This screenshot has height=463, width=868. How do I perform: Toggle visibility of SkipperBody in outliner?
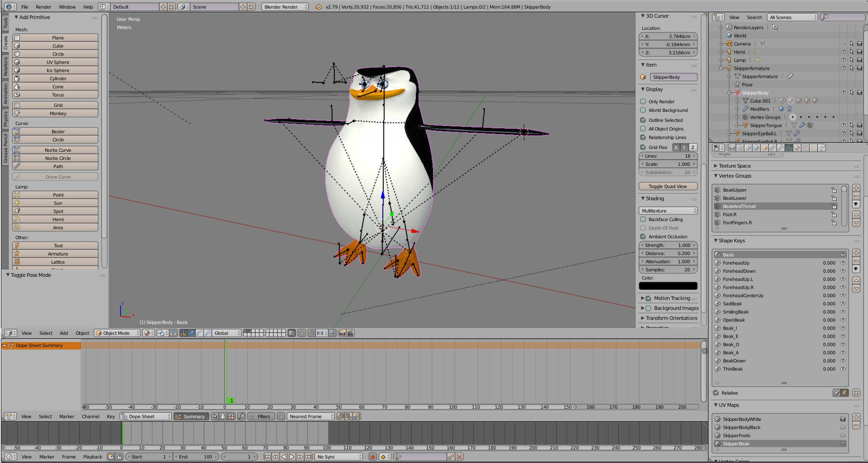[x=843, y=93]
